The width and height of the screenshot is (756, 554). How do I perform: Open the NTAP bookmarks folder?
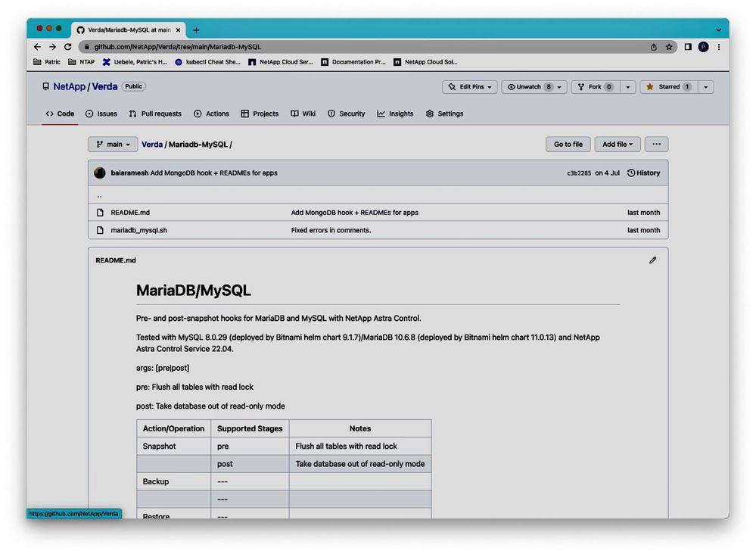(x=82, y=62)
